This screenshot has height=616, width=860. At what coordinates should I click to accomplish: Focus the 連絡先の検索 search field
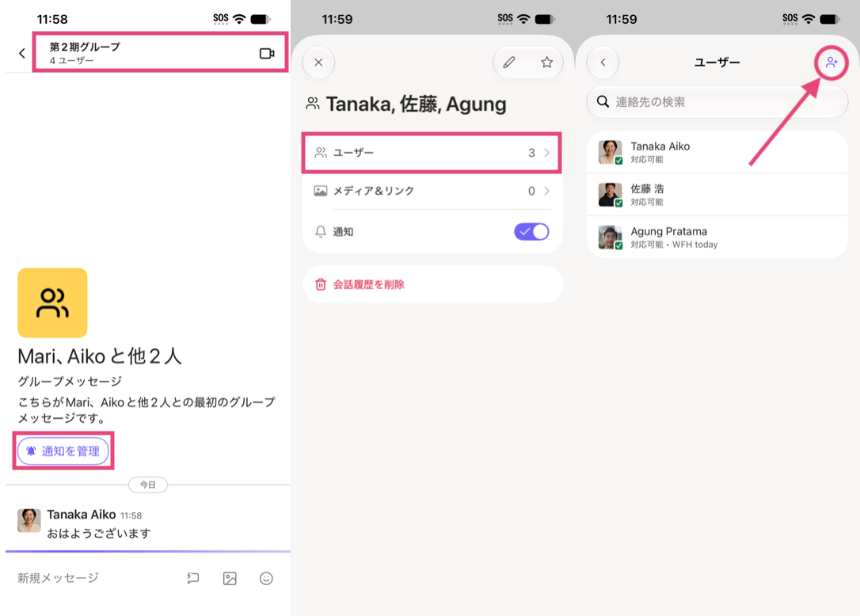[x=717, y=102]
